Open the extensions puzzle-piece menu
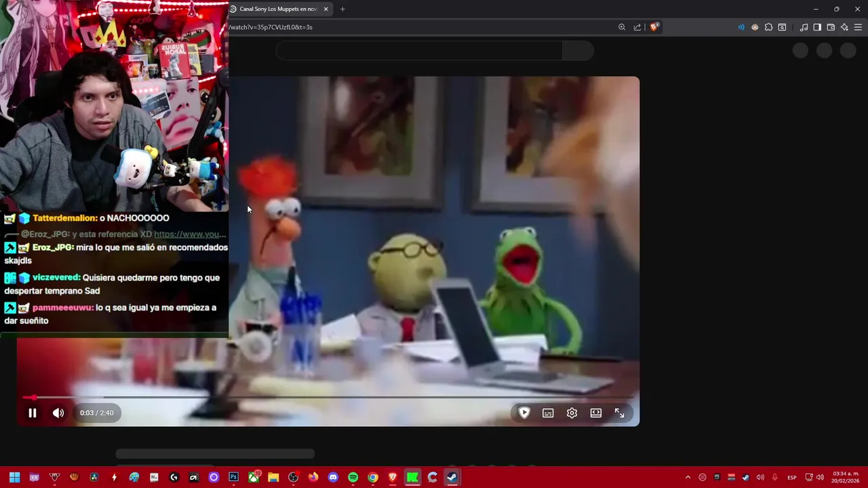Viewport: 868px width, 488px height. 768,27
